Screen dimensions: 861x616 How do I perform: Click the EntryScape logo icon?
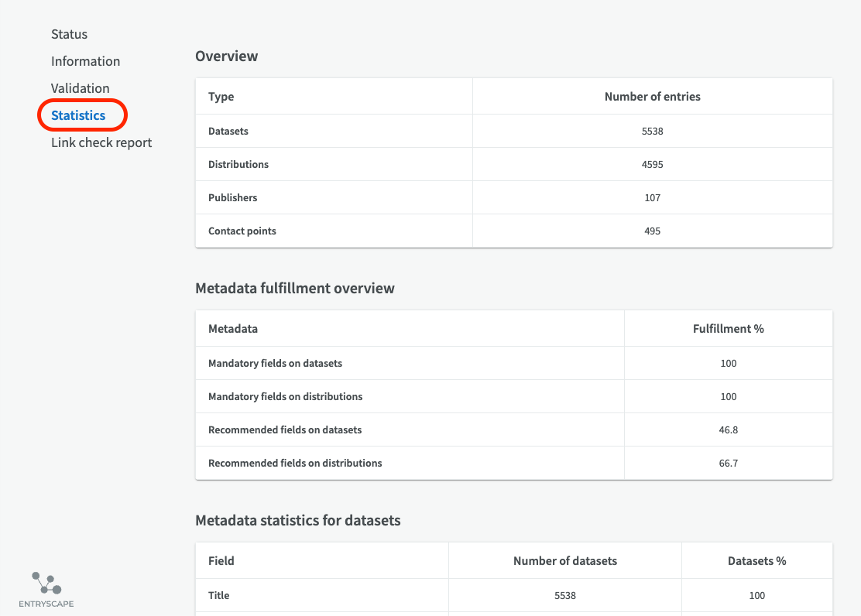[x=46, y=584]
